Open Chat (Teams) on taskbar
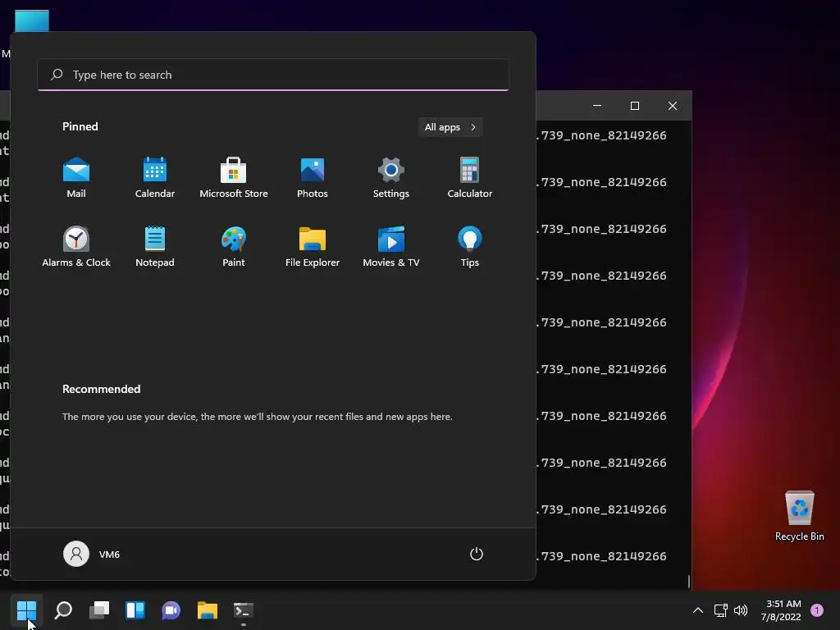The image size is (840, 630). [171, 610]
